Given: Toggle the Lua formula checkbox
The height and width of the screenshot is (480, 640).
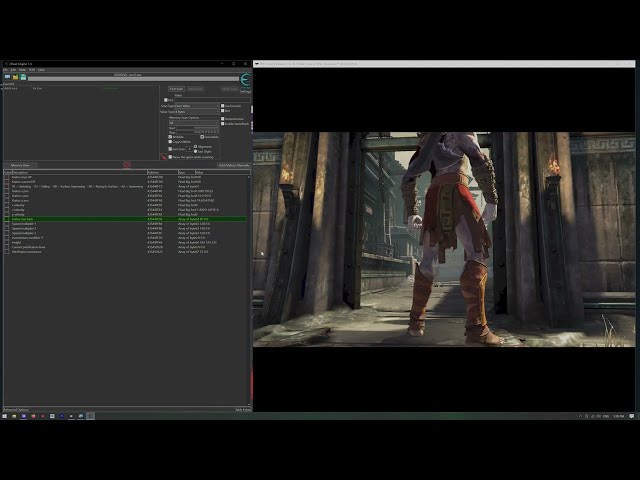Looking at the screenshot, I should tap(223, 106).
